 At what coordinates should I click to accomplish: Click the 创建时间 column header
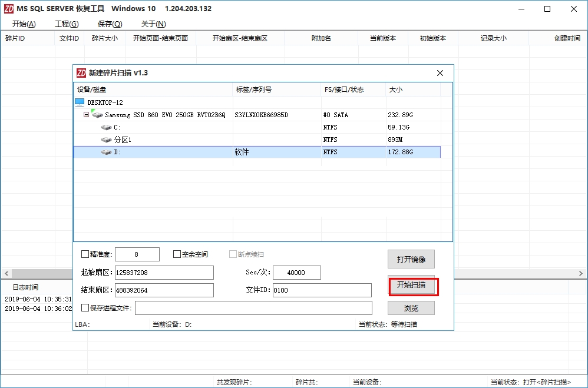click(558, 38)
